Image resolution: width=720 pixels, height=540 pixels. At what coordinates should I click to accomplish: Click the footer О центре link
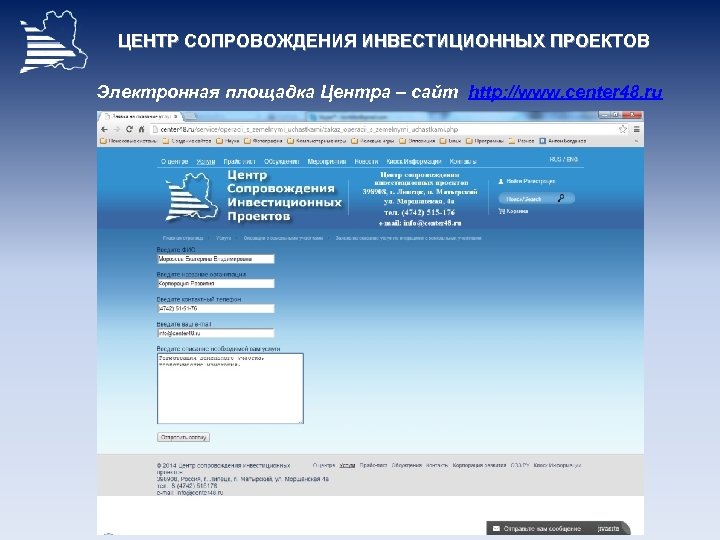click(324, 465)
